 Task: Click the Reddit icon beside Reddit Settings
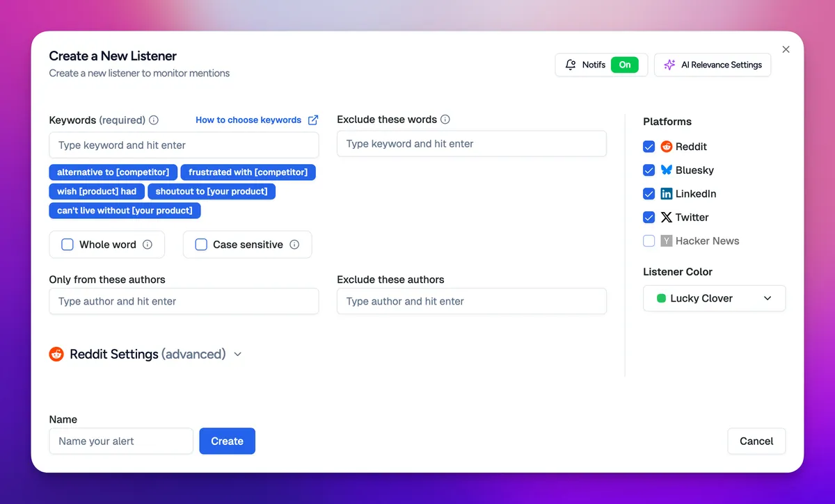point(56,355)
